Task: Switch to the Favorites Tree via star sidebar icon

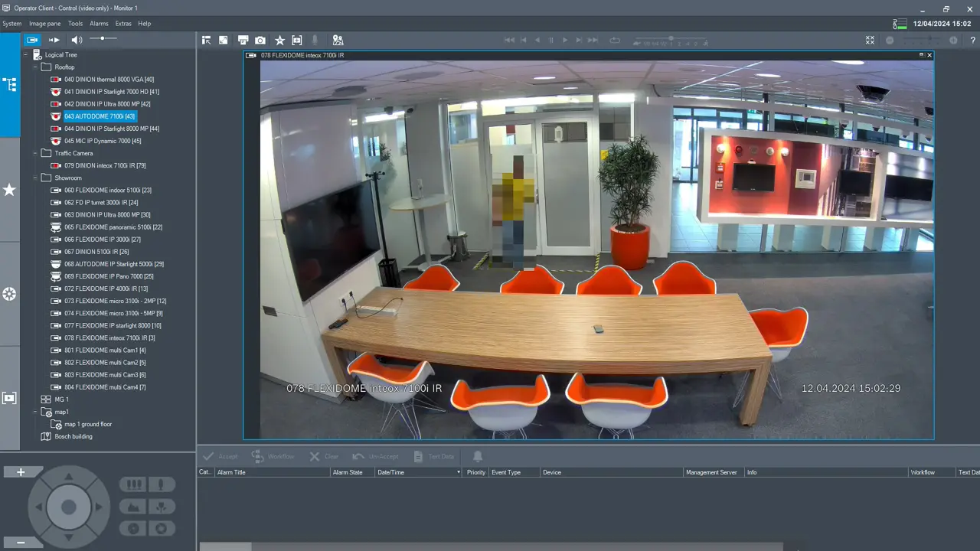Action: [x=9, y=190]
